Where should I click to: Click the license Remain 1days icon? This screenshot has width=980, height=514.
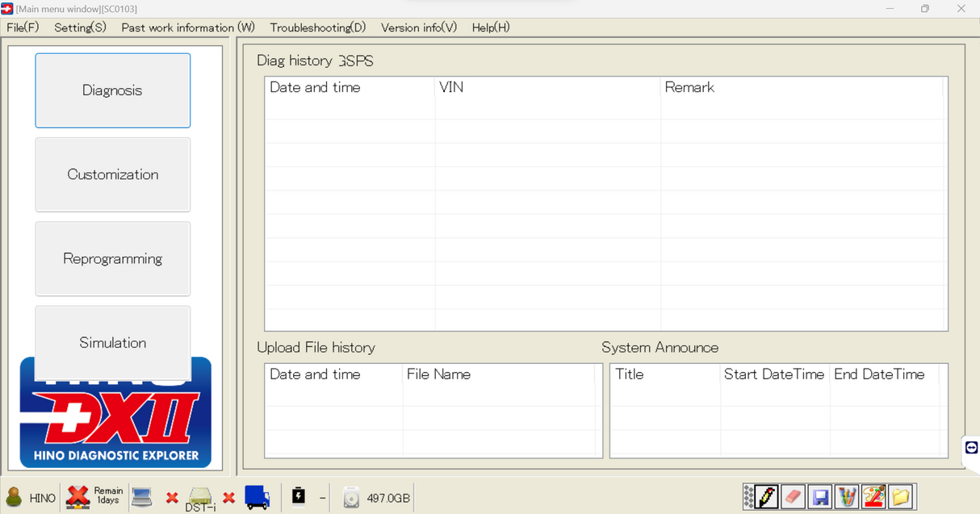[x=78, y=497]
